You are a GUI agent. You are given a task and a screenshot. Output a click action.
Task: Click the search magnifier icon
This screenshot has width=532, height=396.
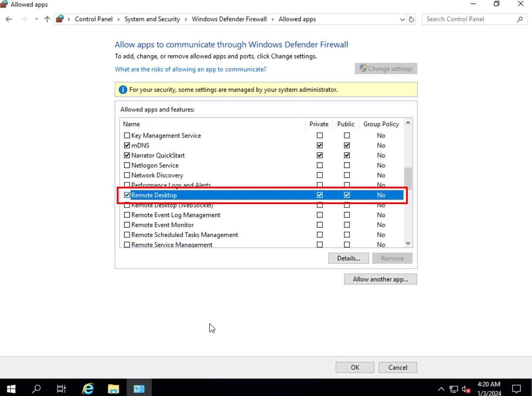point(519,19)
